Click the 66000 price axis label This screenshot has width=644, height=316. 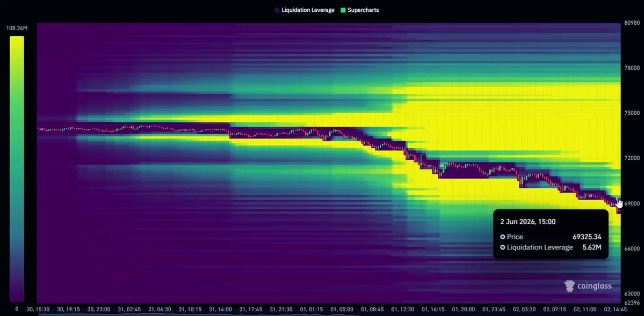tap(632, 249)
